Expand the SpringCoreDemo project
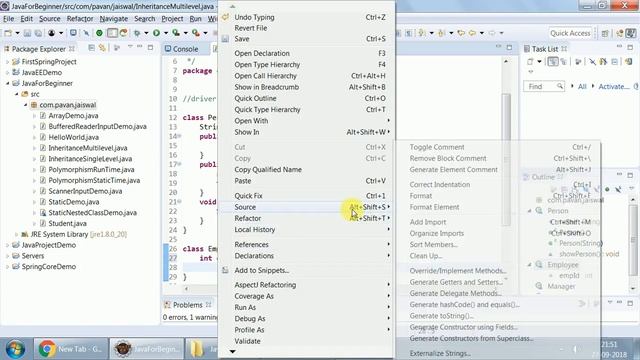The width and height of the screenshot is (640, 360). 7,267
